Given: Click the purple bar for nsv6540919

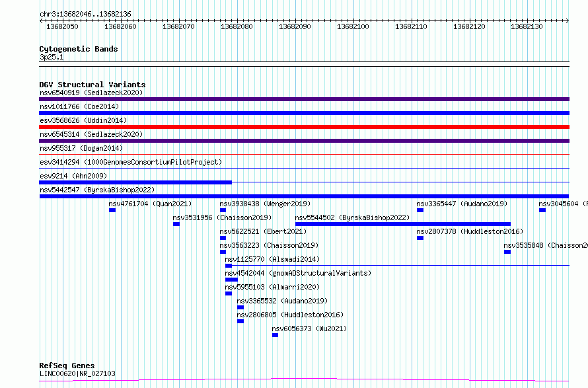Looking at the screenshot, I should coord(304,99).
